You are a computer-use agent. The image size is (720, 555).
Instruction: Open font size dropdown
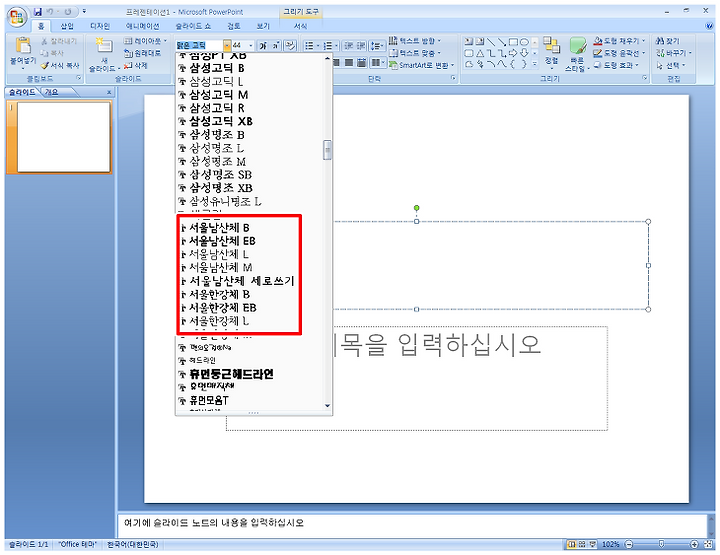(251, 45)
